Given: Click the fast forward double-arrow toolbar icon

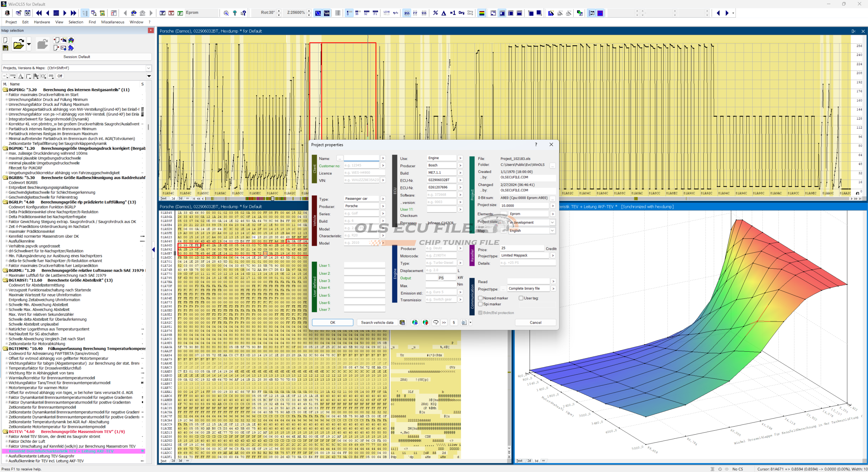Looking at the screenshot, I should [73, 13].
